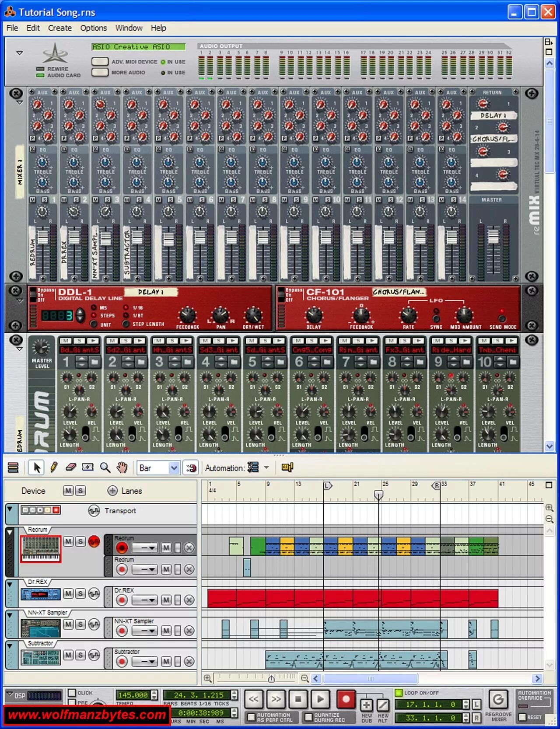Delete the Dr.REX lane

(x=189, y=600)
